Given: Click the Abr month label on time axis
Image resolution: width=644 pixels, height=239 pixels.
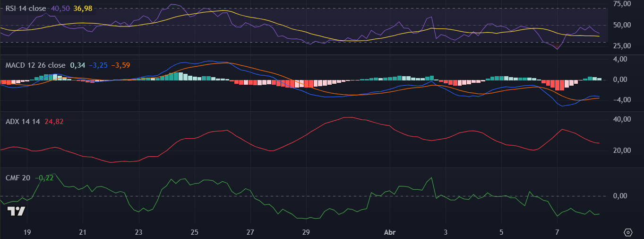Looking at the screenshot, I should tap(390, 232).
